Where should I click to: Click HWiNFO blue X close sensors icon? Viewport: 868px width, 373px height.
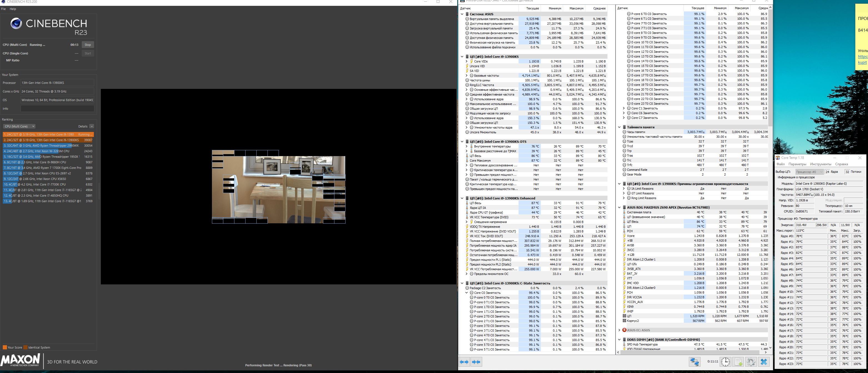tap(764, 362)
